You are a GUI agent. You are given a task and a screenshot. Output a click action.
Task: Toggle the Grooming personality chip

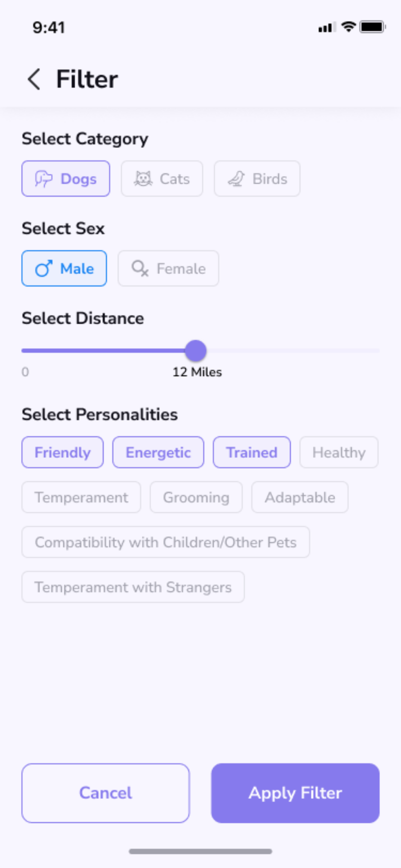click(x=196, y=497)
